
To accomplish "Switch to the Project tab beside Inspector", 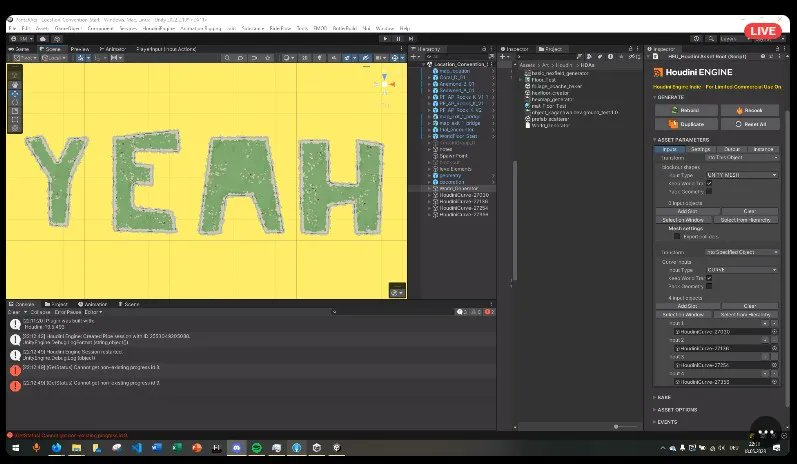I will 550,49.
